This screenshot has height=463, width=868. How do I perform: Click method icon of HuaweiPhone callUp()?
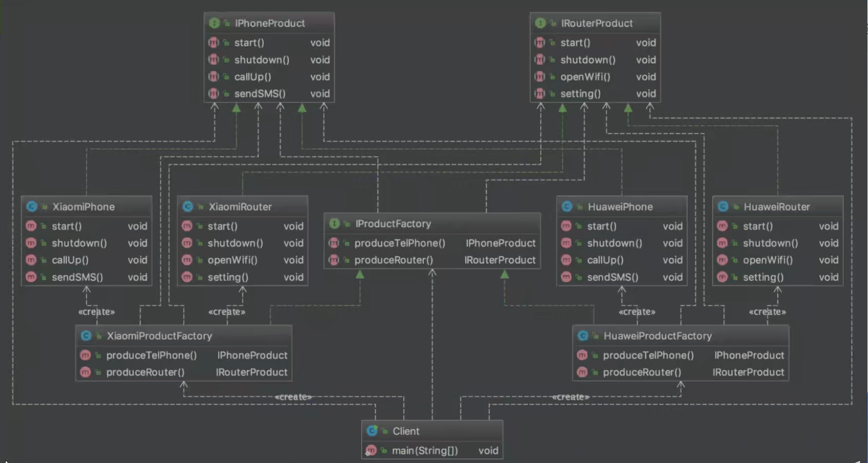566,260
